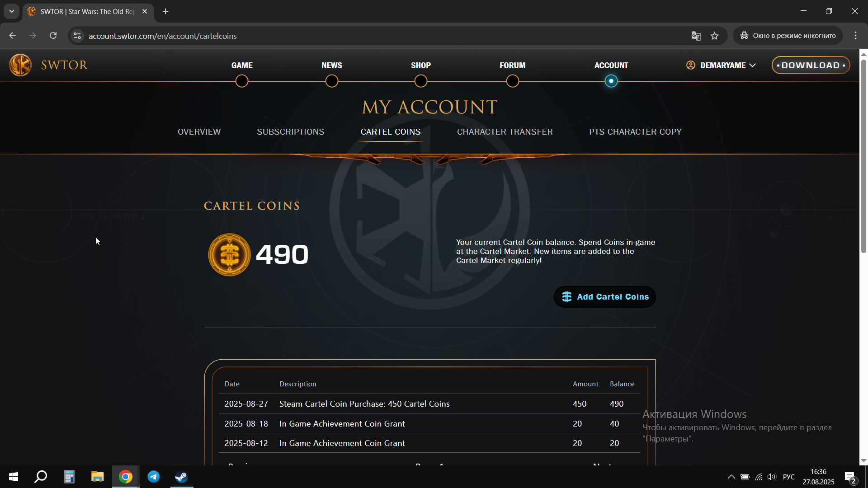Click the Date column header
Screen dimensions: 868x488
[x=232, y=384]
